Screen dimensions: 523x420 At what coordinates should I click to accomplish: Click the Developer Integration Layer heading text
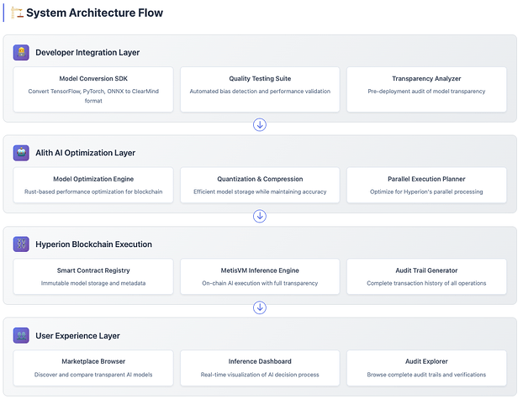tap(87, 52)
